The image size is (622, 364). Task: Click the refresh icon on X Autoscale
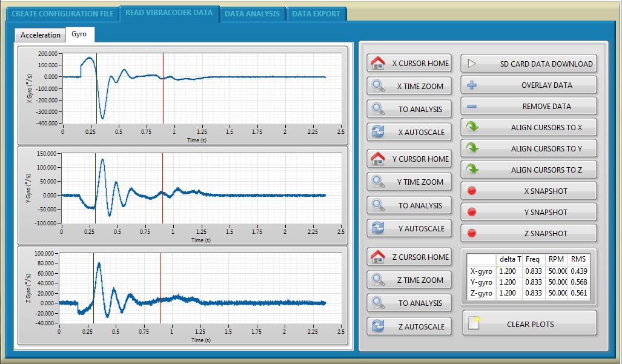pos(379,132)
